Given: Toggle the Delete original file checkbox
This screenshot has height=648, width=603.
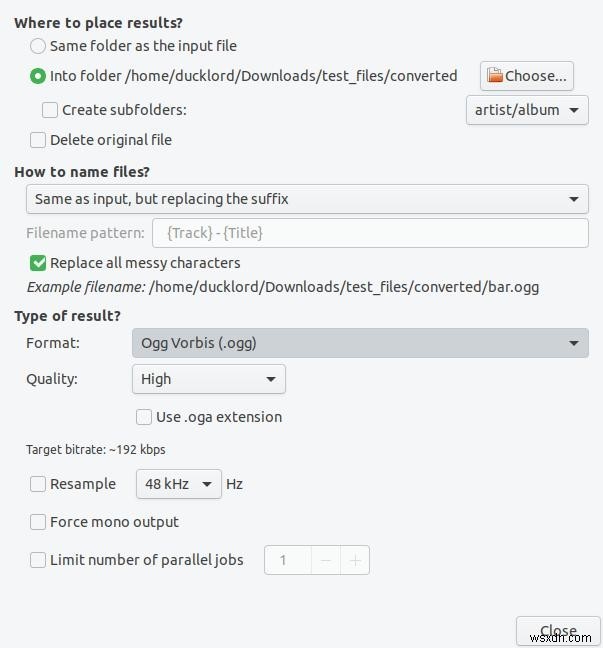Looking at the screenshot, I should pos(38,140).
